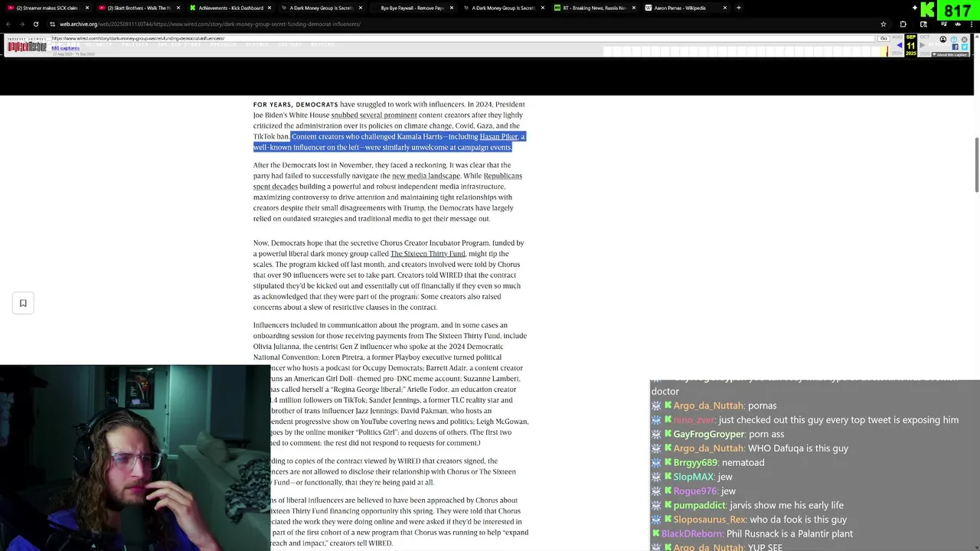Screen dimensions: 980x551
Task: Click chat username 'Sloposaurus_Rex'
Action: pyautogui.click(x=710, y=520)
